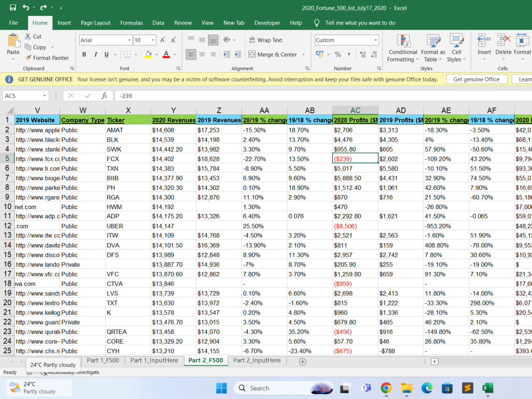532x399 pixels.
Task: Switch to the Formulas ribbon tab
Action: pos(131,23)
